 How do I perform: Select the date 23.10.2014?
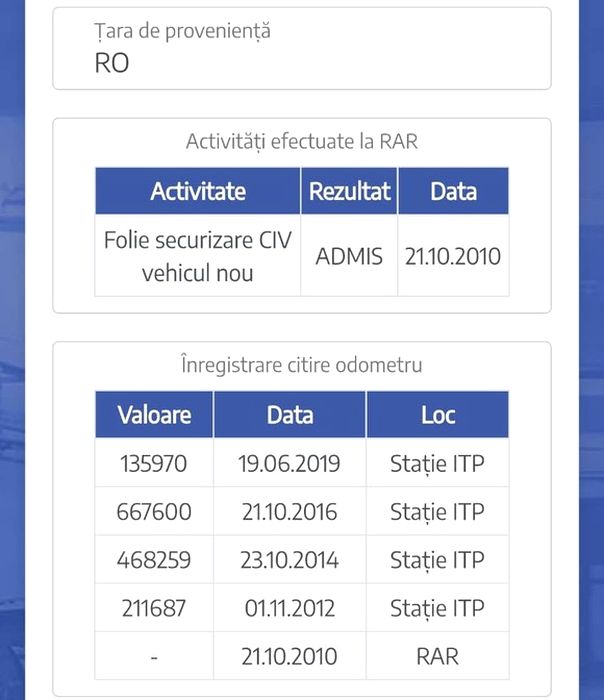290,560
